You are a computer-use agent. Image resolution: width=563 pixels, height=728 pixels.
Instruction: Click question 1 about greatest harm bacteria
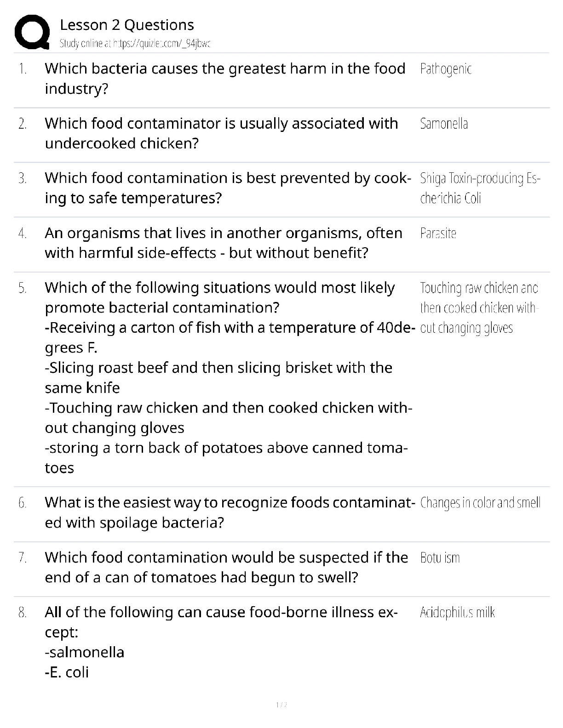[225, 79]
